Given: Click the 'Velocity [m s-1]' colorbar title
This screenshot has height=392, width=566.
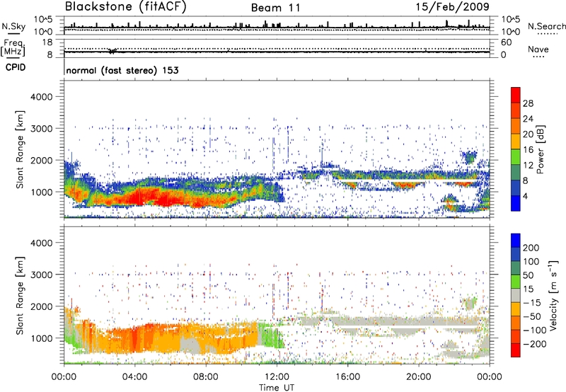Looking at the screenshot, I should (x=553, y=296).
